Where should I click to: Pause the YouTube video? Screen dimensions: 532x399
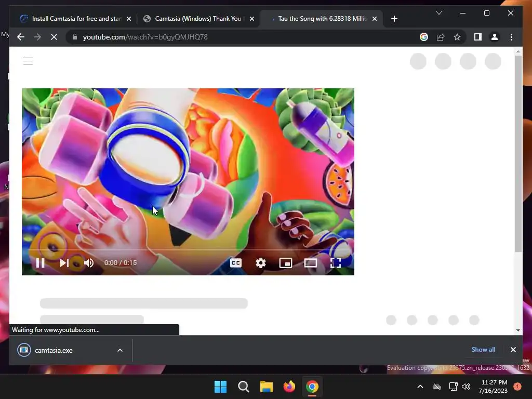[x=41, y=263]
